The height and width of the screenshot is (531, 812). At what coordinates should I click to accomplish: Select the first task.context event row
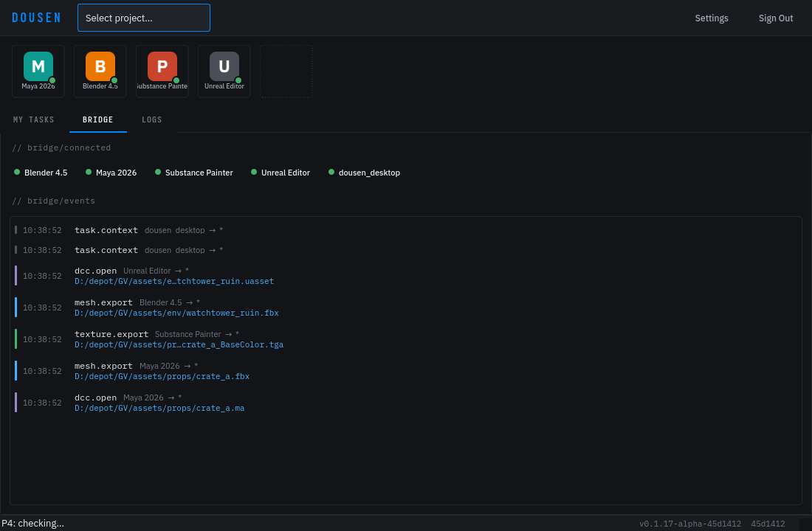(x=406, y=230)
